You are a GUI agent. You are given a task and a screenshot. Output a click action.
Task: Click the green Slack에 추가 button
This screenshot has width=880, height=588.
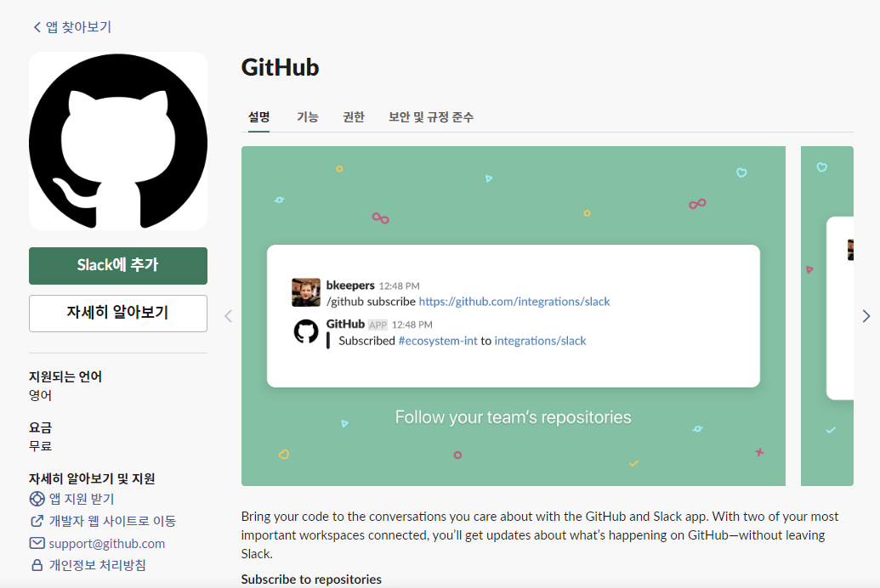118,266
